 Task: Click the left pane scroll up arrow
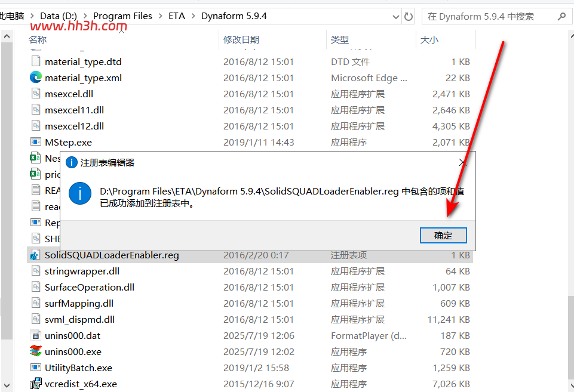[x=7, y=36]
